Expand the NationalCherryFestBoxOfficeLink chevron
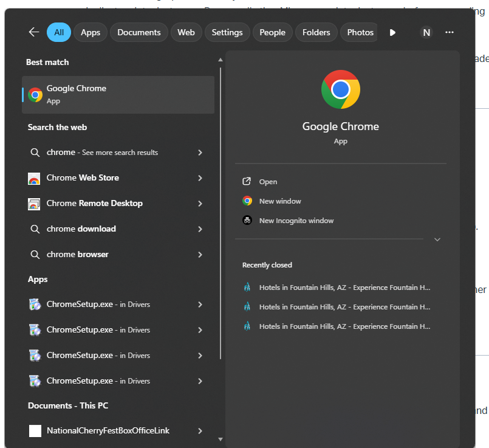 (200, 431)
